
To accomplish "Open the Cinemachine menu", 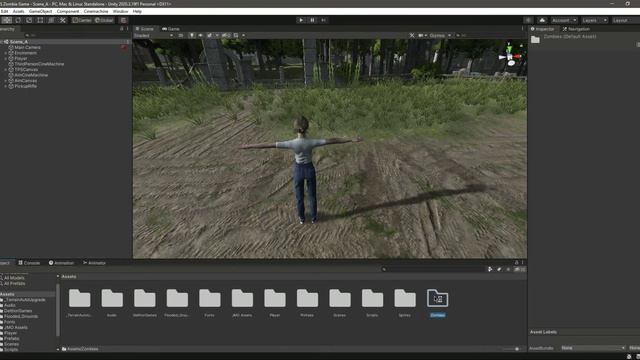I will pos(96,11).
